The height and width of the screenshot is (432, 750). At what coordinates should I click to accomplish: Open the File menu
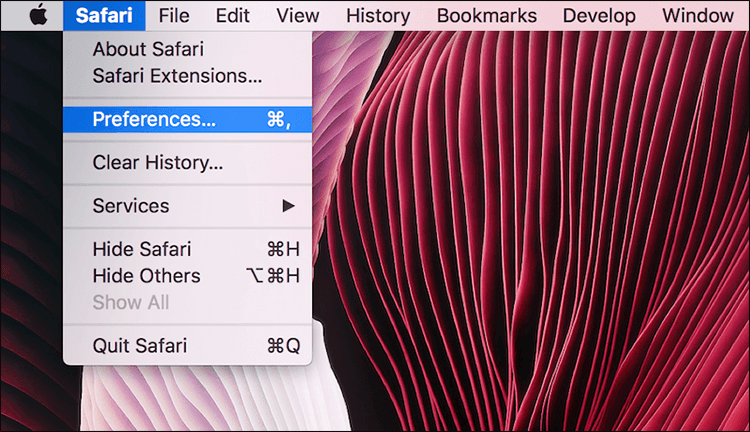(173, 15)
